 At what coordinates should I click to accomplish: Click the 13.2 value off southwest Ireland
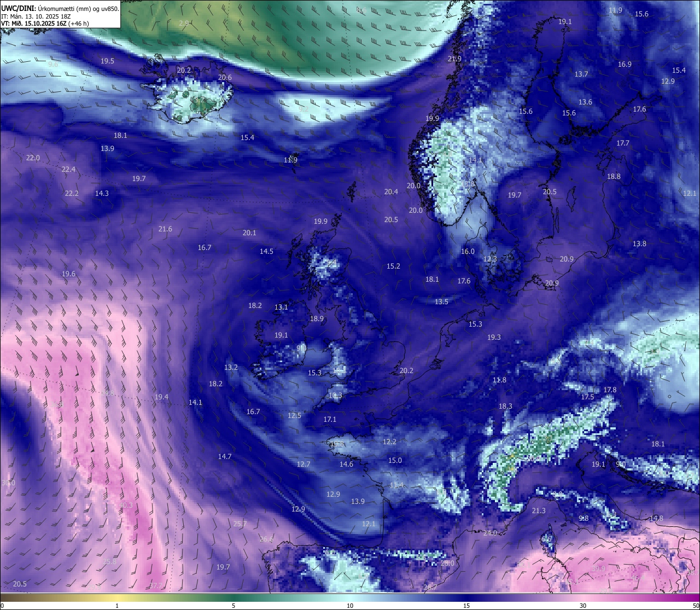pos(231,368)
